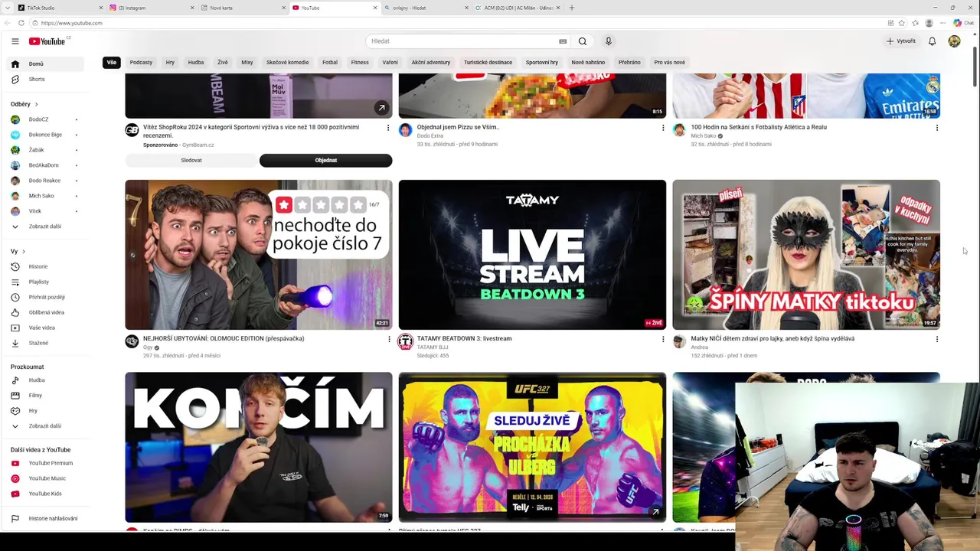Open the hamburger guide menu icon
Image resolution: width=980 pixels, height=551 pixels.
click(15, 41)
